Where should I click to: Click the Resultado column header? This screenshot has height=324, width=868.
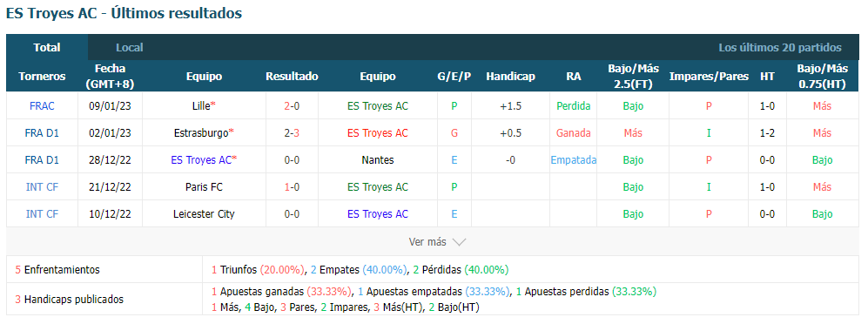pyautogui.click(x=292, y=77)
